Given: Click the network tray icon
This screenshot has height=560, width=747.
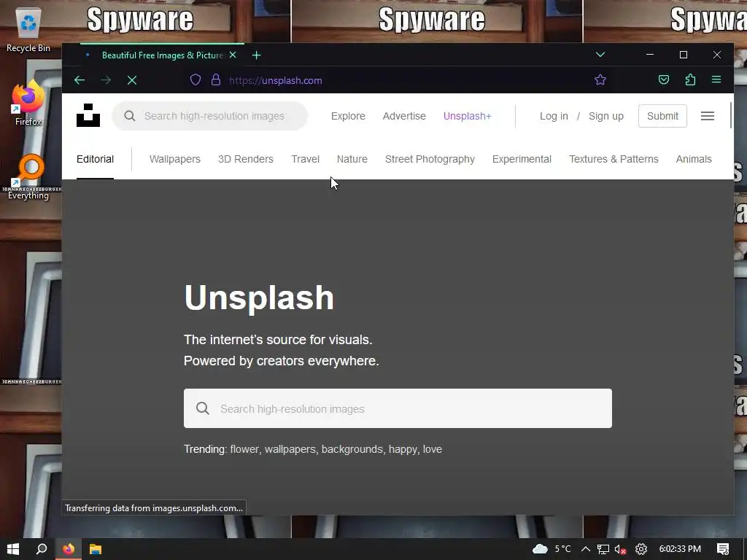Looking at the screenshot, I should [x=603, y=549].
